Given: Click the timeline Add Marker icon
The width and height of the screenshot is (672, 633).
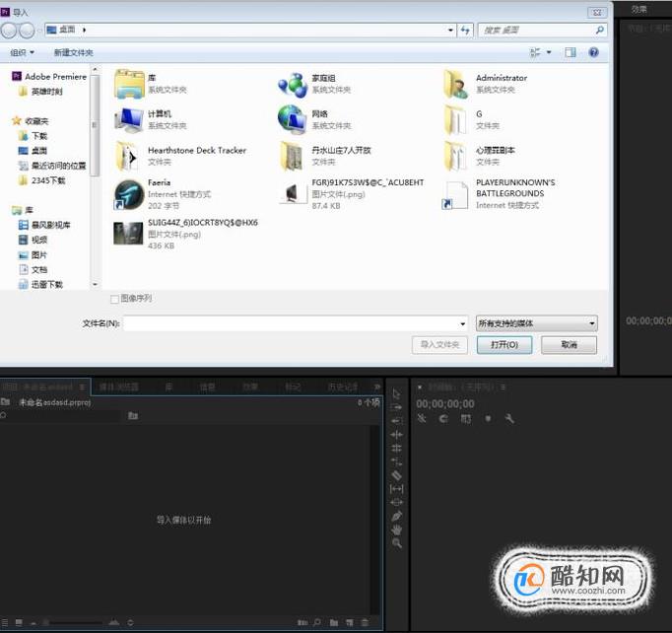Looking at the screenshot, I should (488, 419).
